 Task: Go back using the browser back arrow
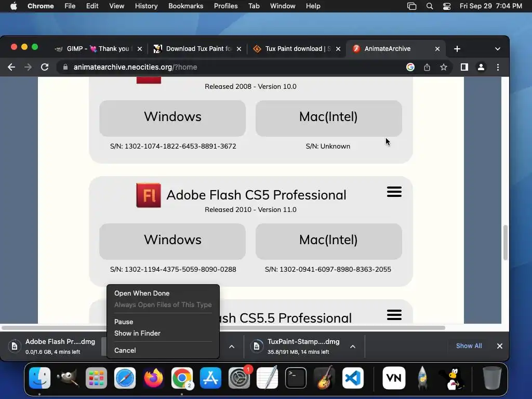(11, 67)
